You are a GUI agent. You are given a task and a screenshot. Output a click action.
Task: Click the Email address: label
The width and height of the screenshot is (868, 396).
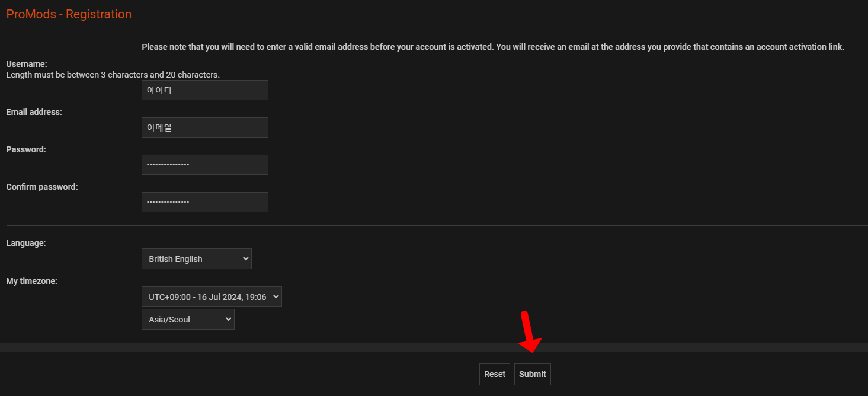(x=34, y=112)
